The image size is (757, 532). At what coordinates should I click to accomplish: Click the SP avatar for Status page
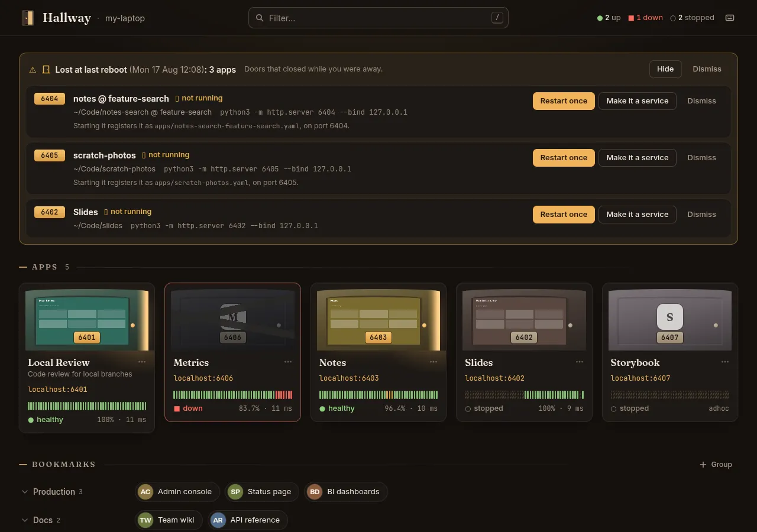coord(235,492)
